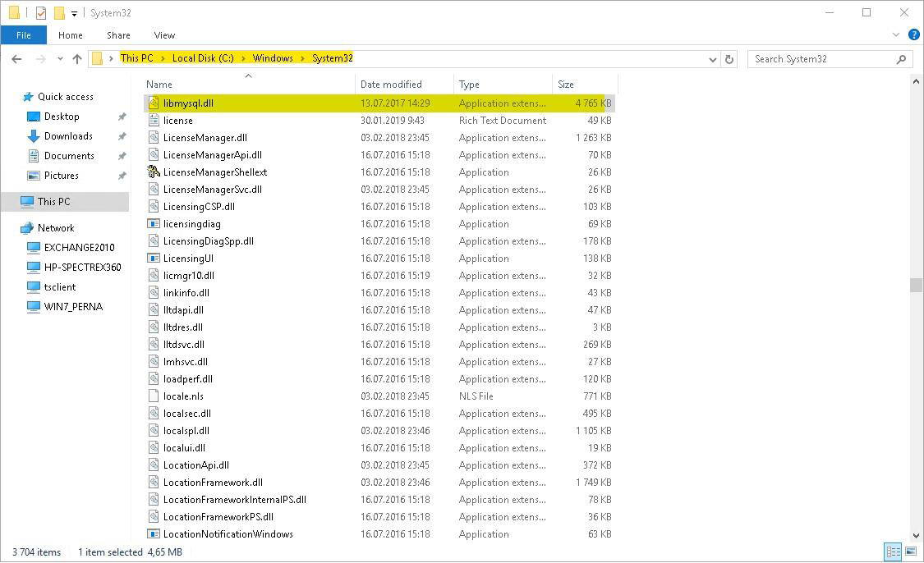Click the EXCHANGE2010 computer icon
This screenshot has height=563, width=924.
click(x=34, y=247)
